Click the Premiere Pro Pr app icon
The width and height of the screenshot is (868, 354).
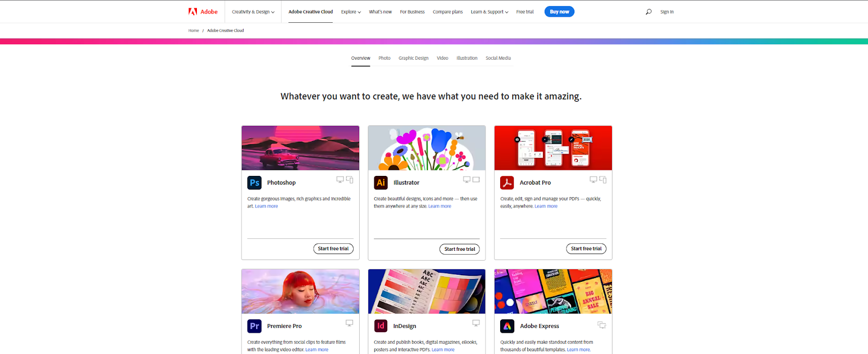(254, 326)
